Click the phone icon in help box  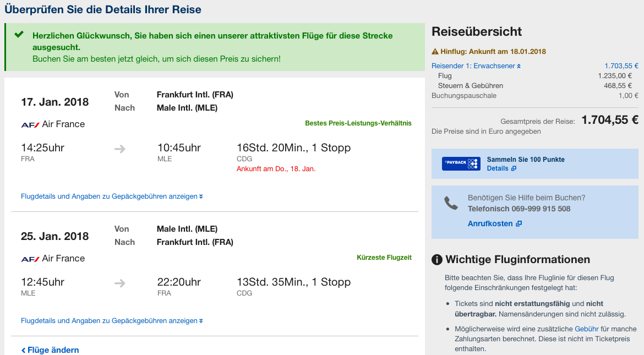[451, 203]
